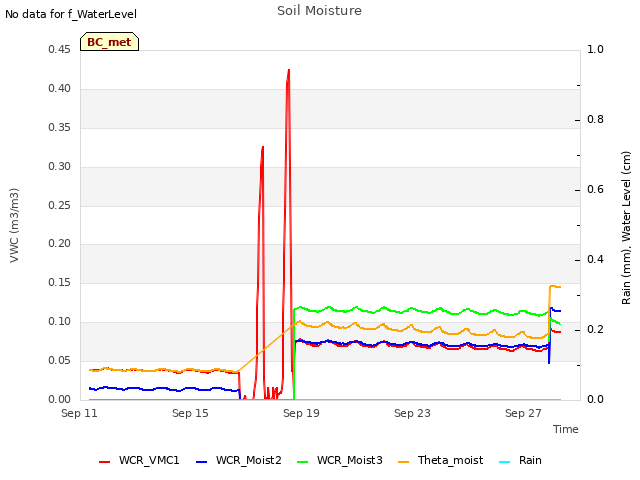Click the cyan Rain legend swatch
This screenshot has height=480, width=640.
pos(504,462)
